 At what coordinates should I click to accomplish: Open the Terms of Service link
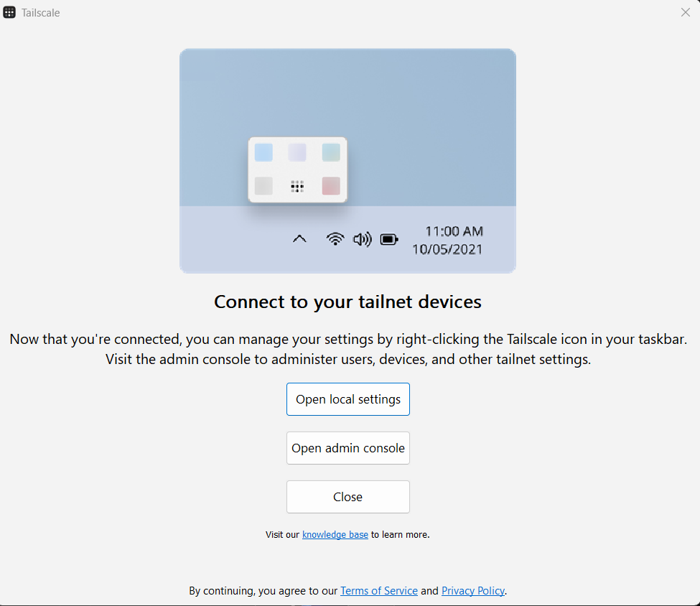click(x=379, y=591)
